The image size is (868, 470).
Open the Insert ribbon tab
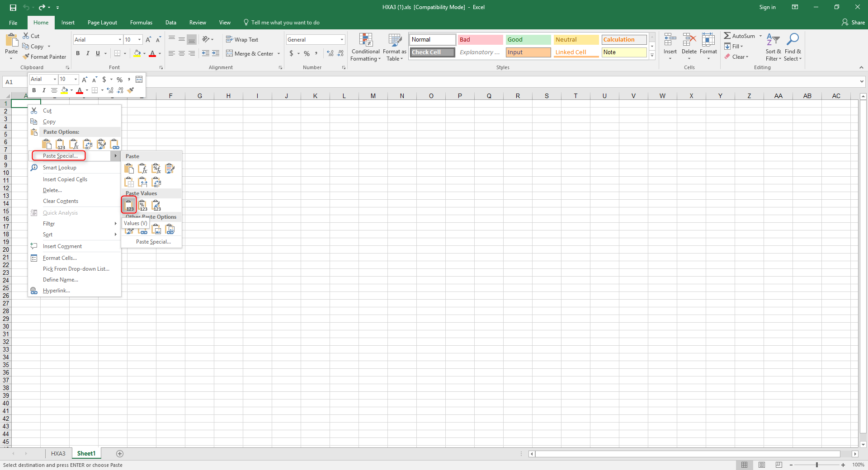68,23
